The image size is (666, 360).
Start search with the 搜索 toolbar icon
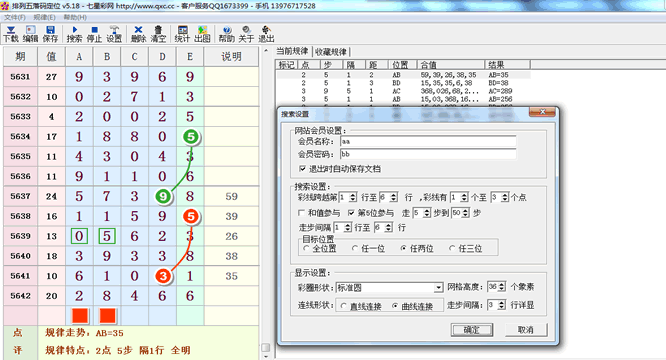(x=74, y=34)
